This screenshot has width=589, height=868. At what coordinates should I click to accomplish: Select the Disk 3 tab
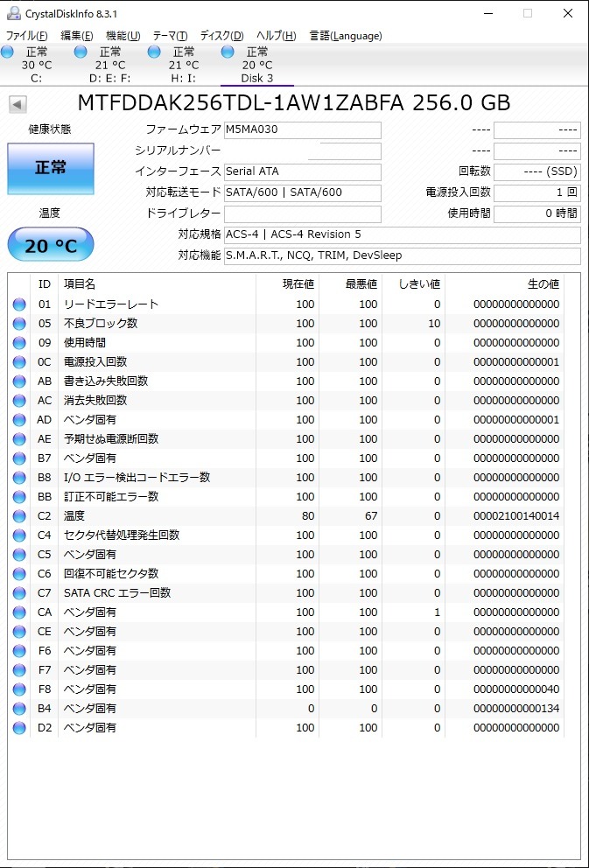click(256, 65)
